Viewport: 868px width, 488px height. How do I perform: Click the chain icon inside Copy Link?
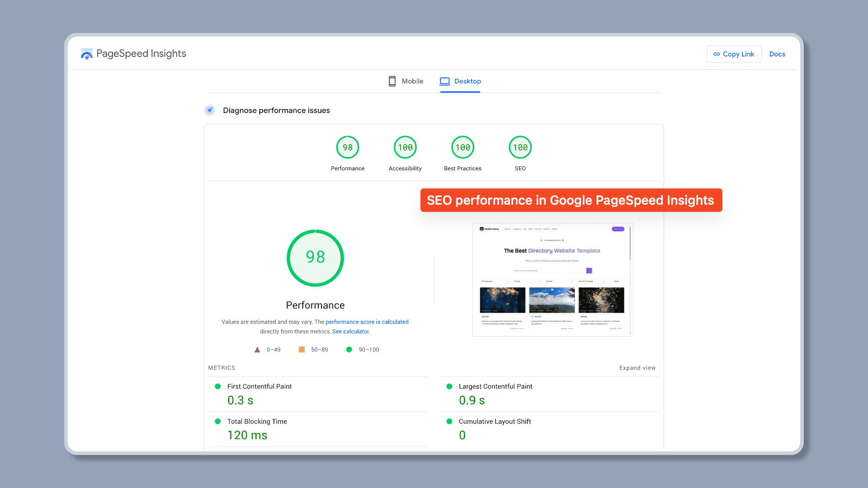[717, 54]
